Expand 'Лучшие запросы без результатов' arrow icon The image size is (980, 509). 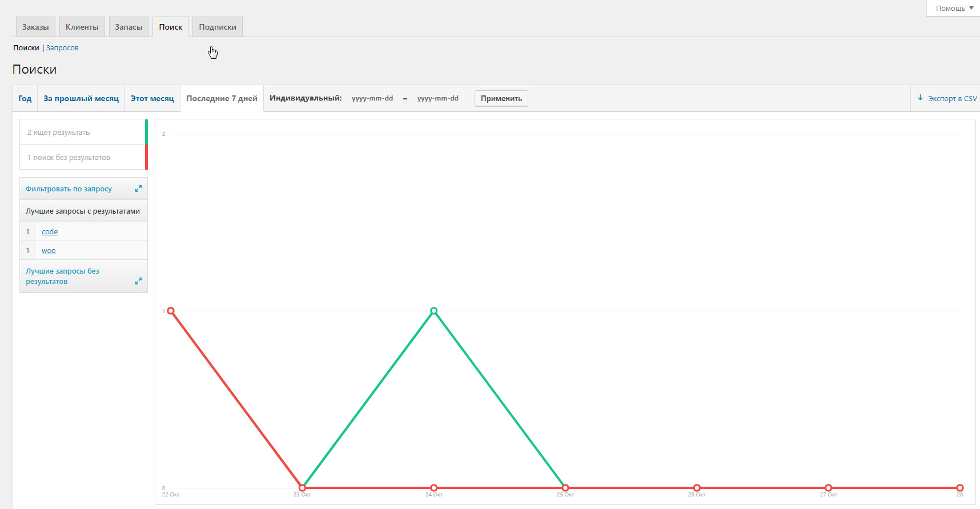click(138, 281)
